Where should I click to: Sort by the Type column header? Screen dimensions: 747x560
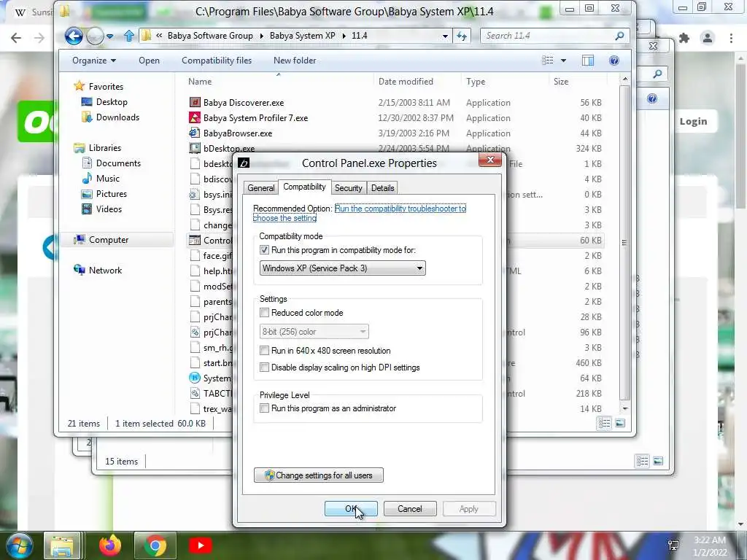[476, 82]
